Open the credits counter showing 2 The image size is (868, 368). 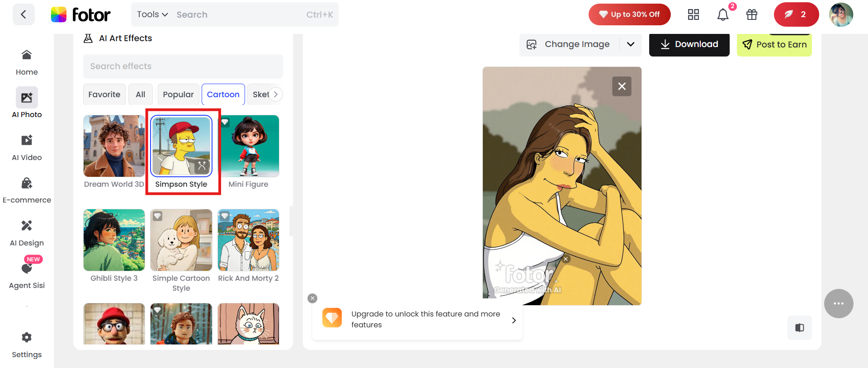click(x=796, y=14)
